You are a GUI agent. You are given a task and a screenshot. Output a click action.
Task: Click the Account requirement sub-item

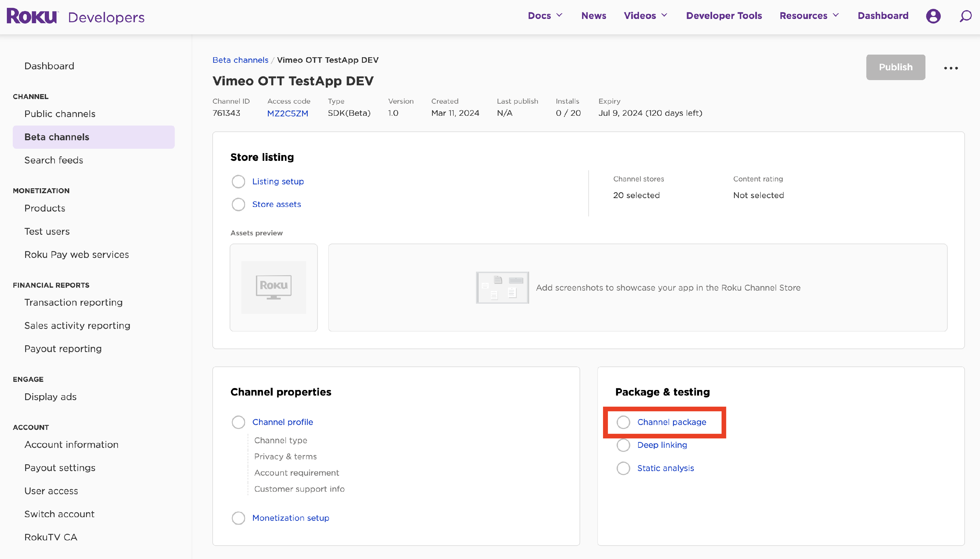[x=297, y=473]
